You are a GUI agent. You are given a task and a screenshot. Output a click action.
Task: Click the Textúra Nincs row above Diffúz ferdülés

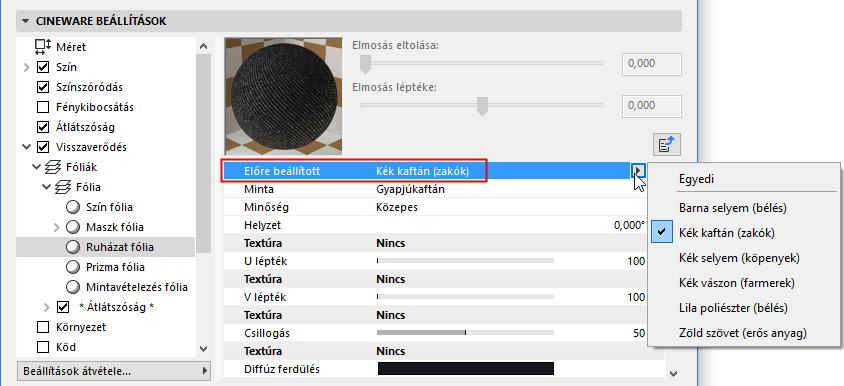pyautogui.click(x=444, y=352)
